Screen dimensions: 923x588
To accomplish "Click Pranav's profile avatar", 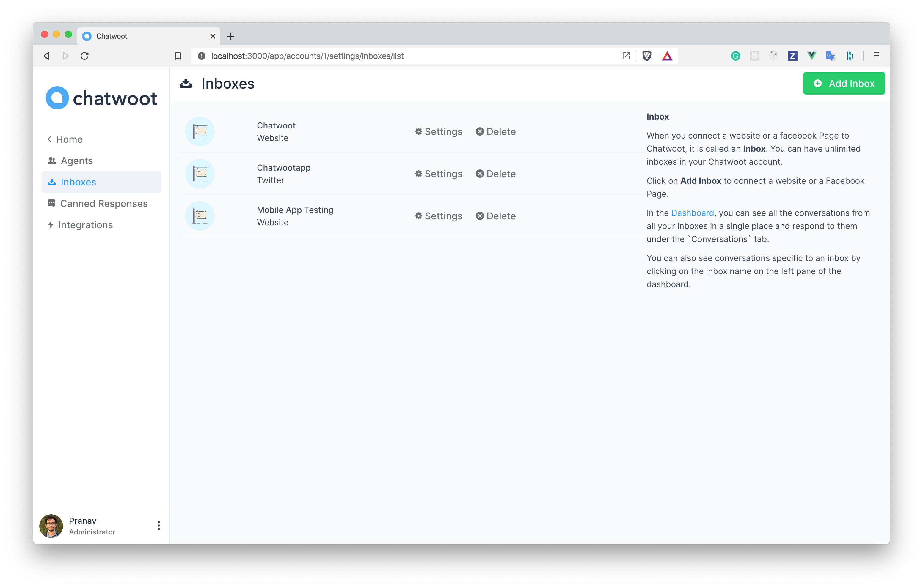I will (x=51, y=526).
